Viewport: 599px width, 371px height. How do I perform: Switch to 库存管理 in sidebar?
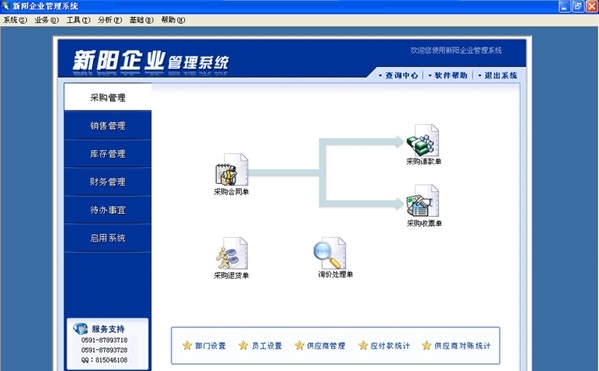pos(108,154)
